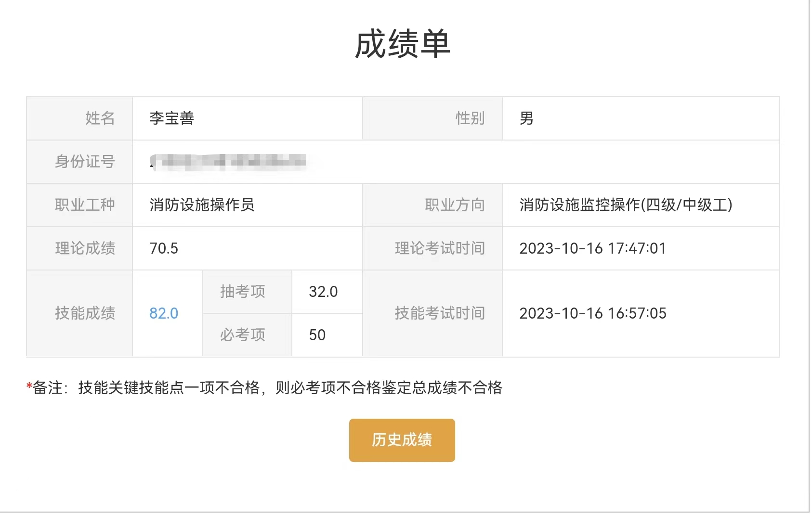Click the 技能成绩 label cell

[x=79, y=313]
